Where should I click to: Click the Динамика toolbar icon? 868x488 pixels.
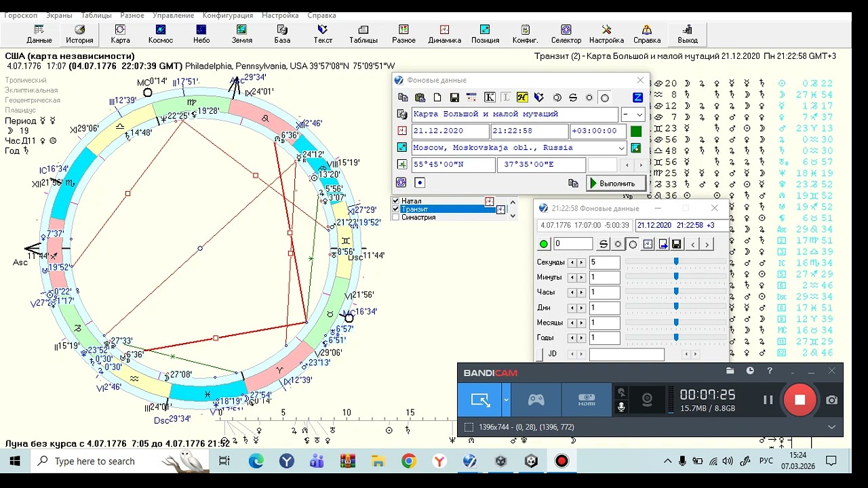(444, 34)
